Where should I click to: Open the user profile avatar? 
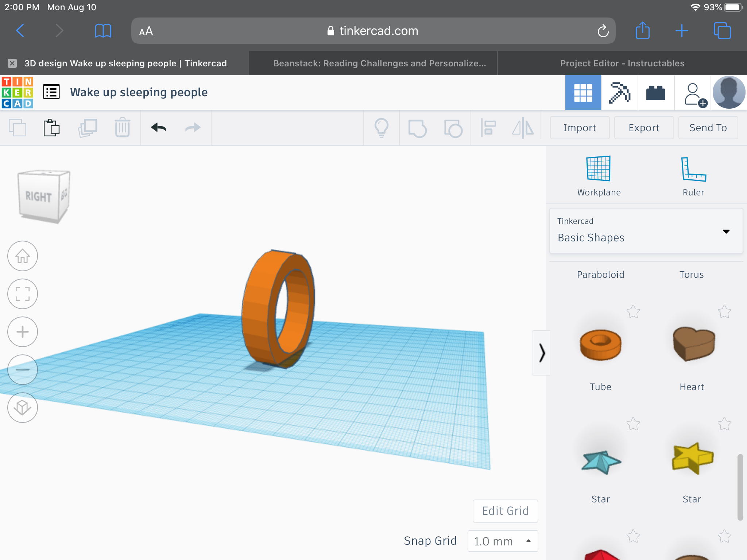click(729, 93)
